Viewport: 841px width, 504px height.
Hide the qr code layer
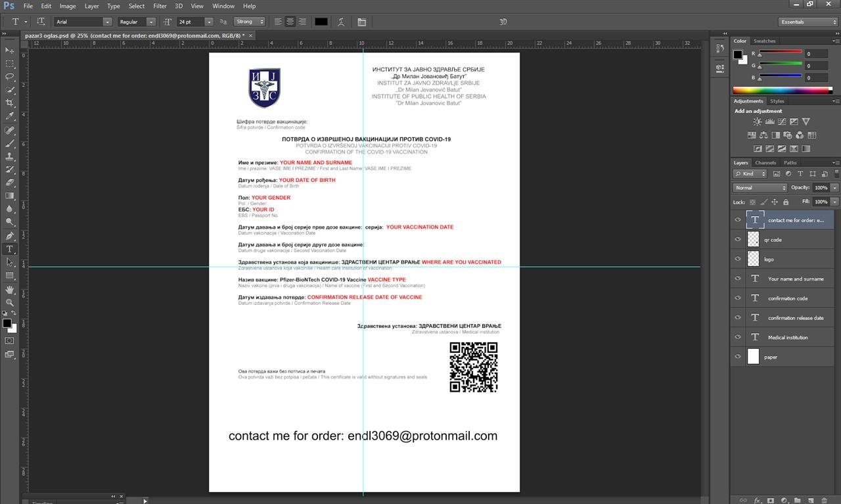tap(738, 240)
